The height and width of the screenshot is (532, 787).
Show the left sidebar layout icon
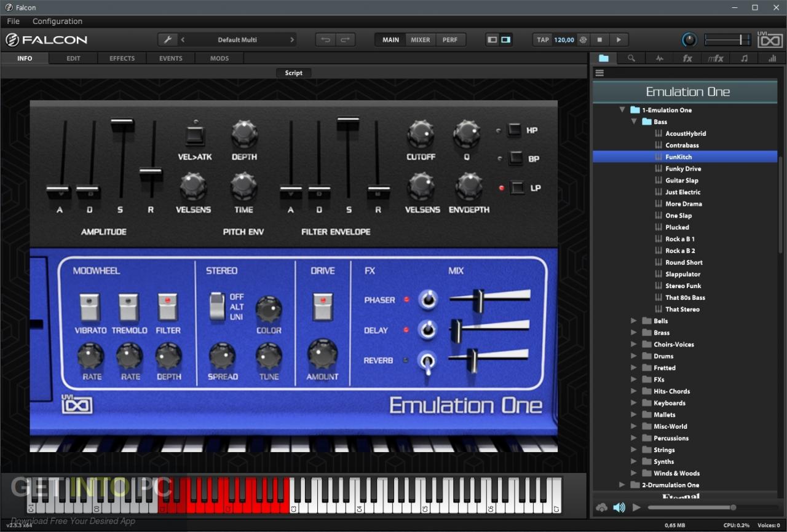492,40
